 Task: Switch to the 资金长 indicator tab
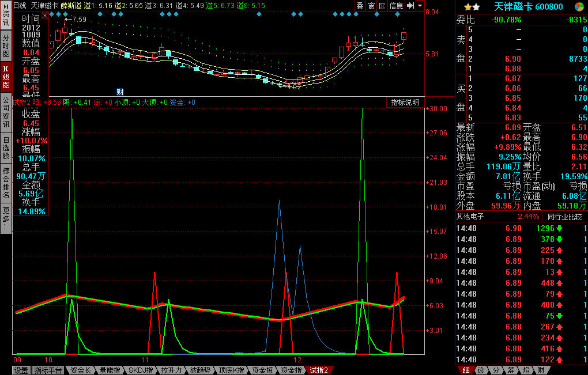point(81,370)
